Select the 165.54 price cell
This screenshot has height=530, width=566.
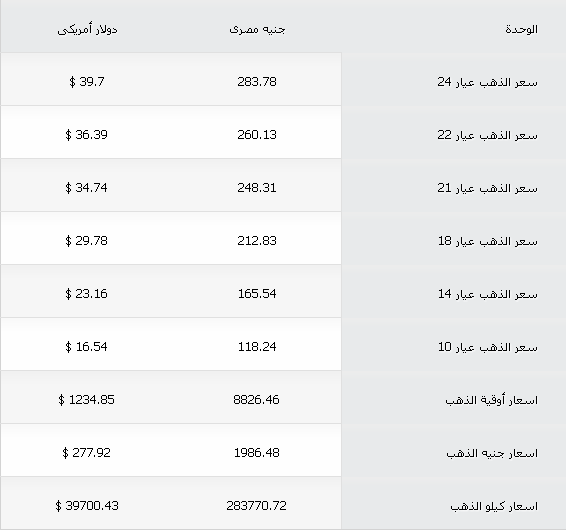pyautogui.click(x=257, y=294)
